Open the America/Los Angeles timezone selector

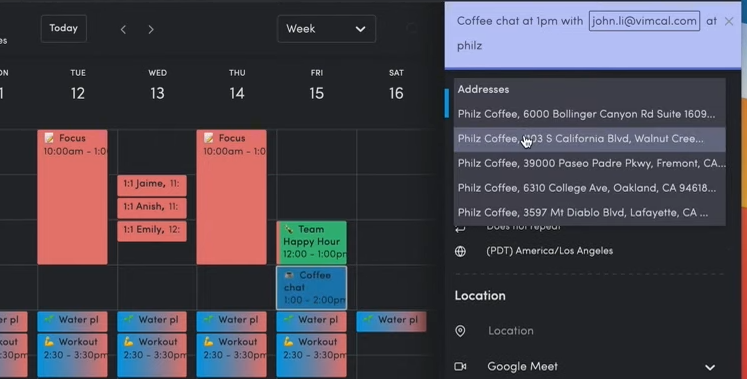click(x=549, y=251)
